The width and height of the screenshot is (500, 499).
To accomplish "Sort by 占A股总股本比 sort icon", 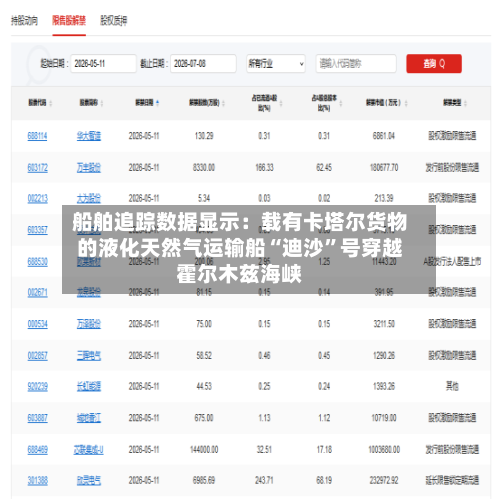I will 341,103.
